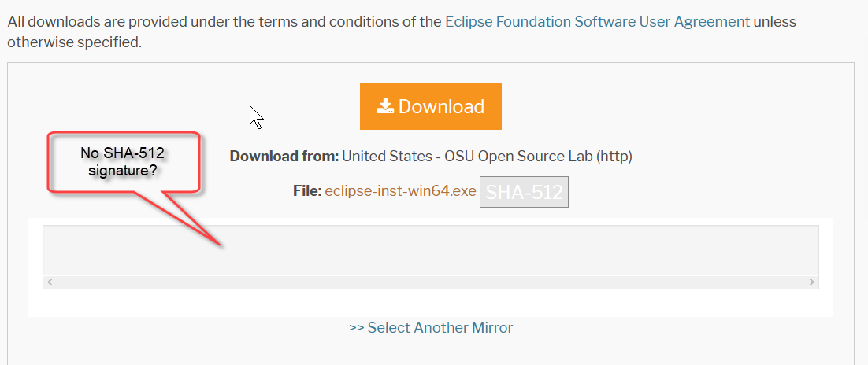Click the white panel area below the hash scrollbar
This screenshot has width=868, height=365.
pyautogui.click(x=431, y=303)
